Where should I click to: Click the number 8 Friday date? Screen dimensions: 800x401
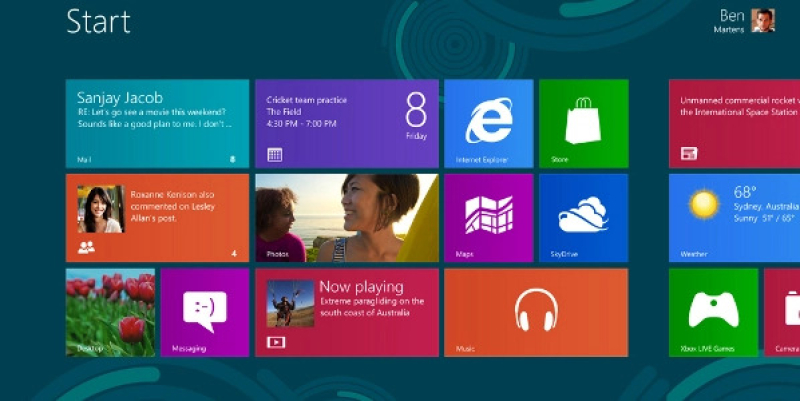[416, 116]
